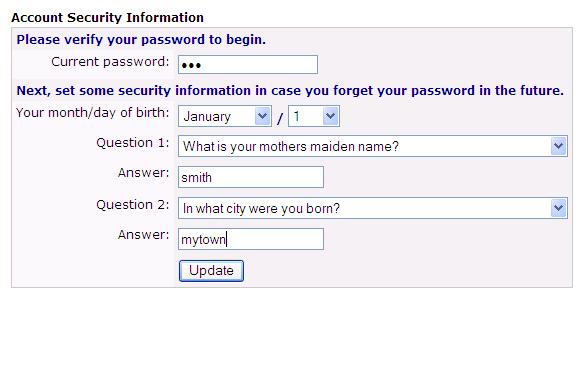Image resolution: width=582 pixels, height=383 pixels.
Task: Click the 'Your month/day of birth:' label
Action: [x=92, y=112]
